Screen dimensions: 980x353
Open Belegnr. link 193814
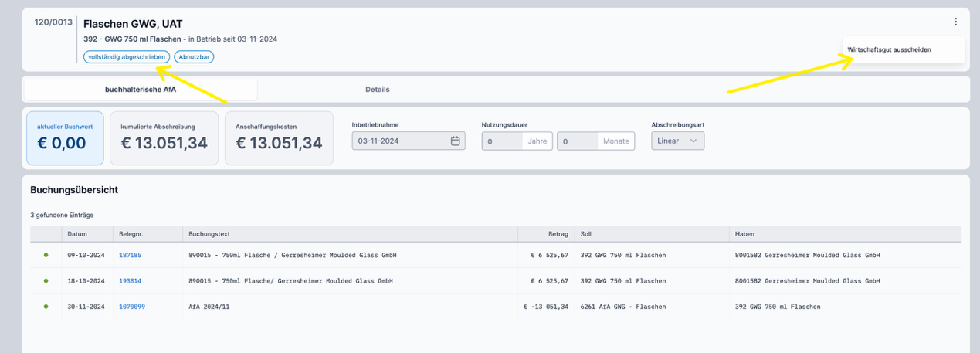(130, 280)
